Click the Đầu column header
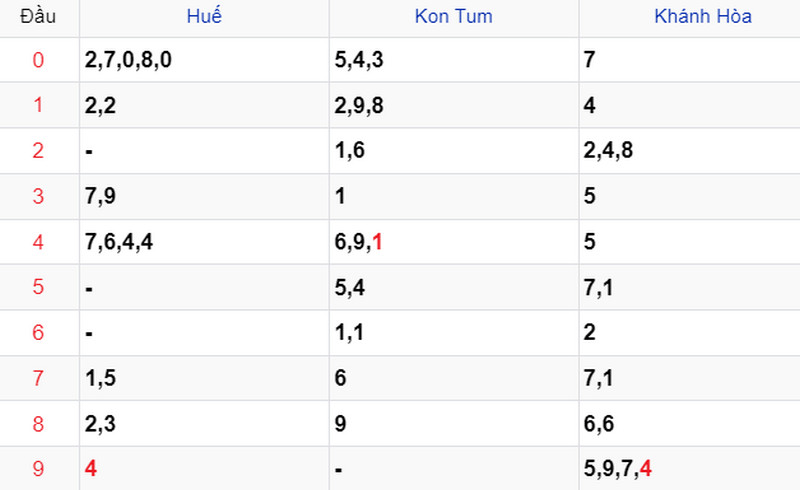 38,16
